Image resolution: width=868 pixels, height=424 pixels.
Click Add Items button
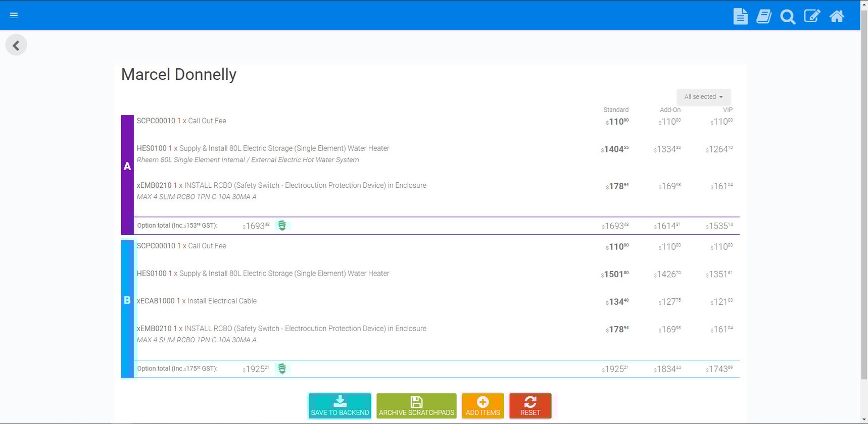pyautogui.click(x=483, y=406)
